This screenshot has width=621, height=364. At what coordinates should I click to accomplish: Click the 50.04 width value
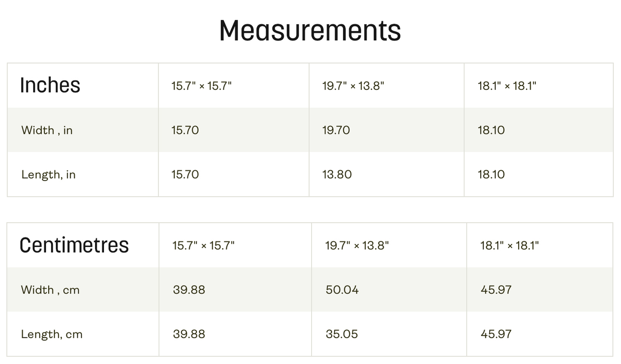pos(342,290)
